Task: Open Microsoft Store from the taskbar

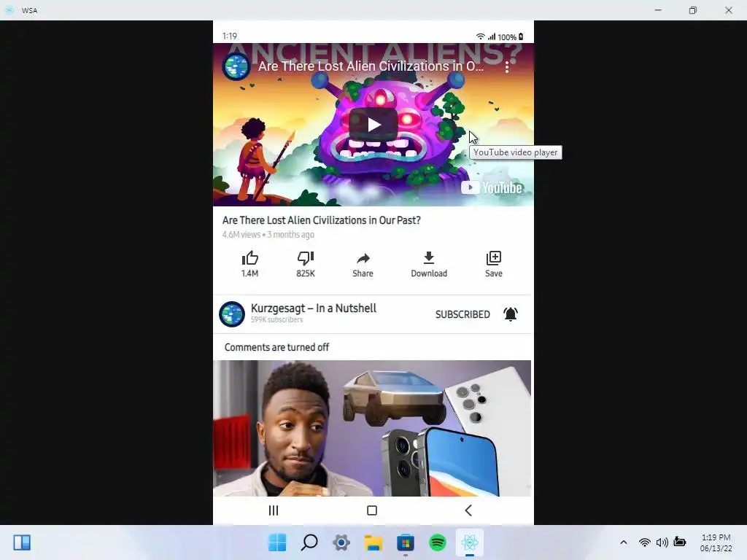Action: pyautogui.click(x=406, y=542)
